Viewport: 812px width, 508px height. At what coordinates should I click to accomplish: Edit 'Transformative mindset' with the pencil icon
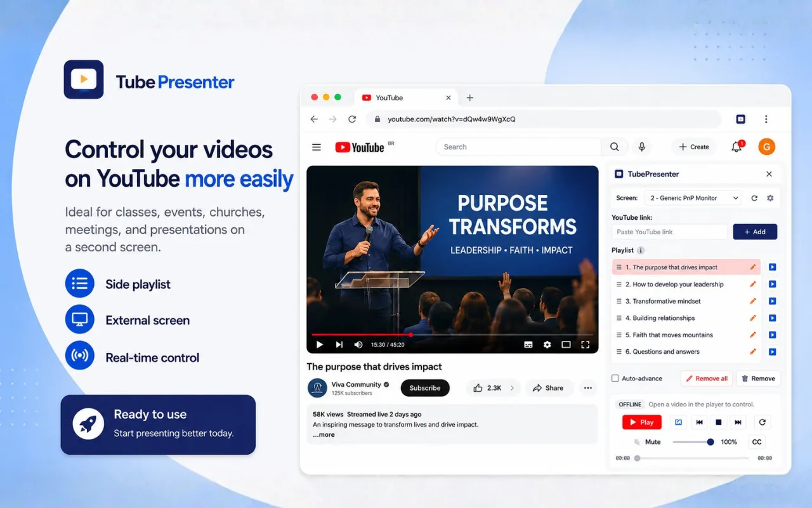pyautogui.click(x=753, y=301)
